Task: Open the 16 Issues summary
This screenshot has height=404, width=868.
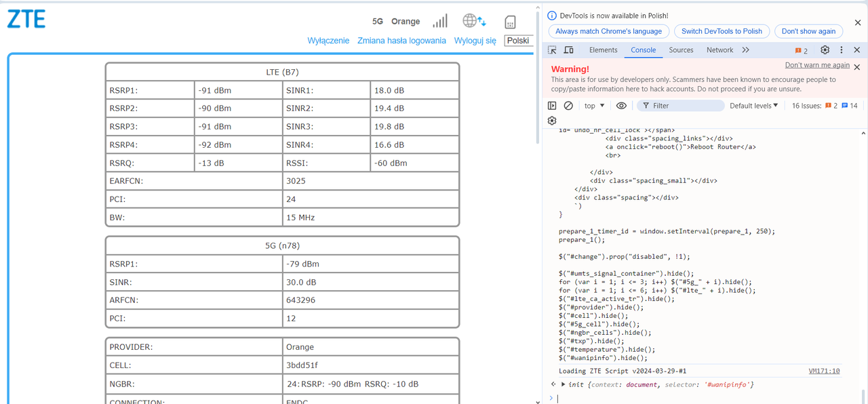Action: (x=825, y=106)
